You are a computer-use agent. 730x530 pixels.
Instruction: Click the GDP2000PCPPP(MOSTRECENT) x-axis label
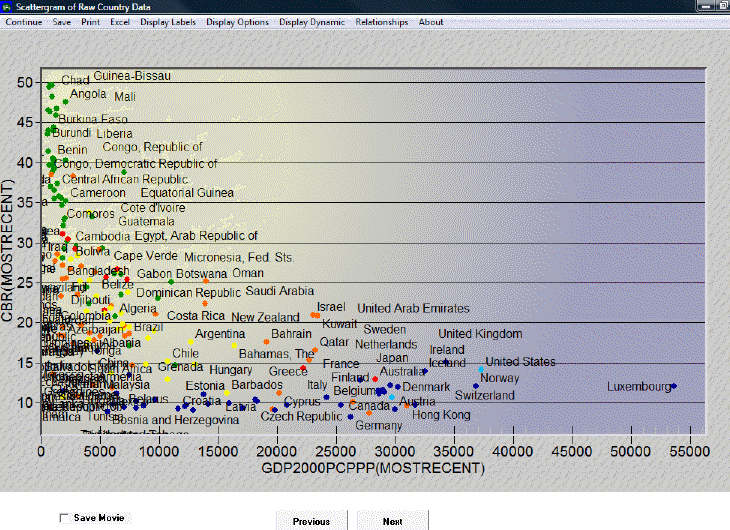(366, 468)
